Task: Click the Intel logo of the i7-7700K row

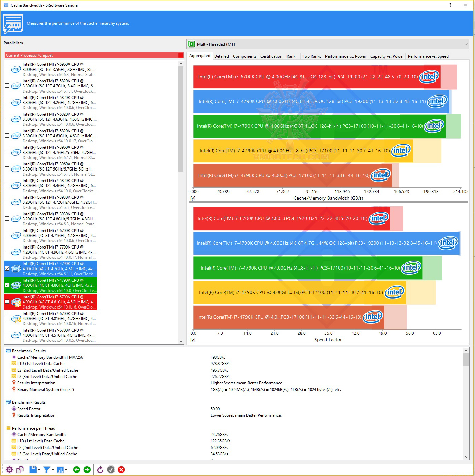Action: [16, 252]
